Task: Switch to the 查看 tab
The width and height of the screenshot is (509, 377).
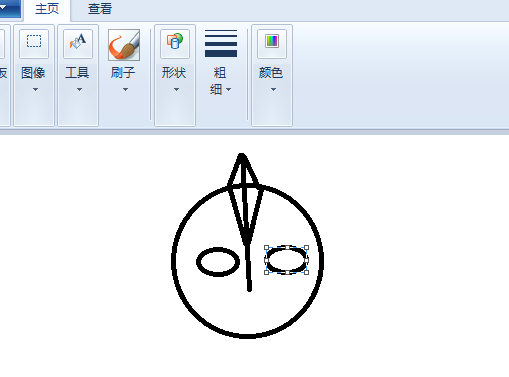Action: [x=100, y=9]
